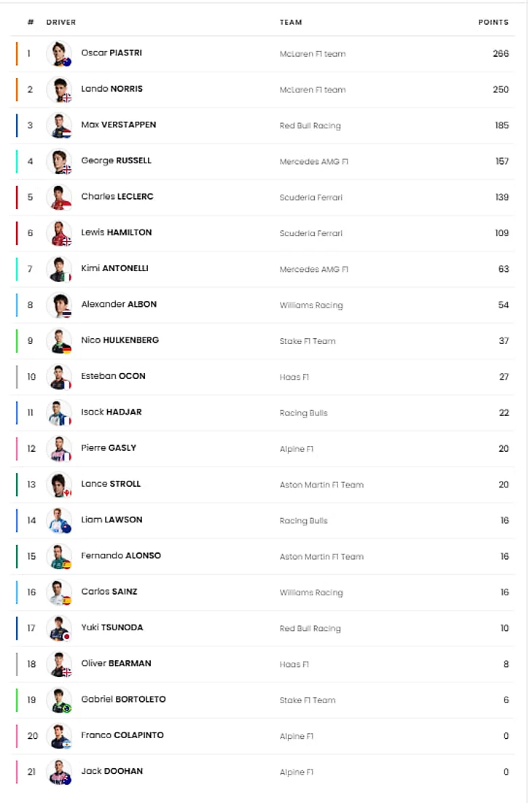
Task: Click Oscar Piastri's driver avatar
Action: pos(59,54)
